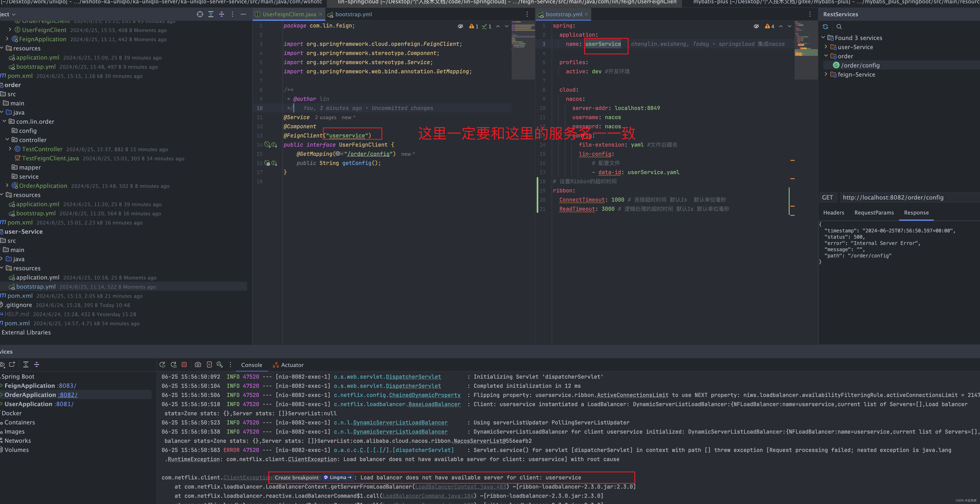
Task: Take a thread dump with the camera icon
Action: pos(198,364)
